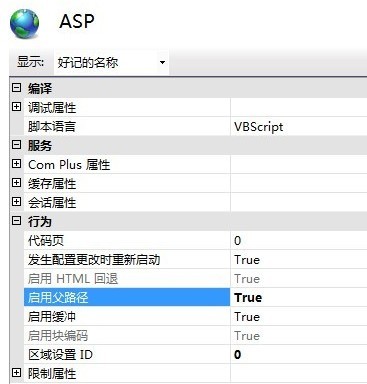Select the 启用缓冲 property
367x384 pixels.
(127, 316)
